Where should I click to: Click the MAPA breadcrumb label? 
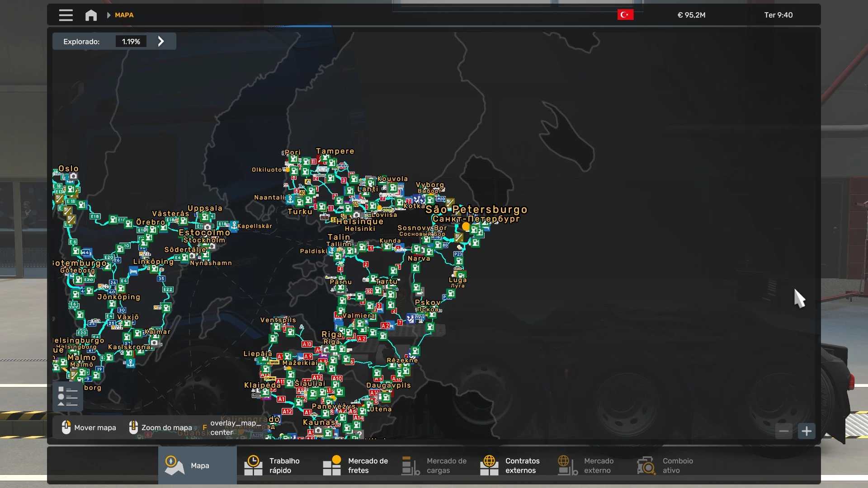point(124,15)
